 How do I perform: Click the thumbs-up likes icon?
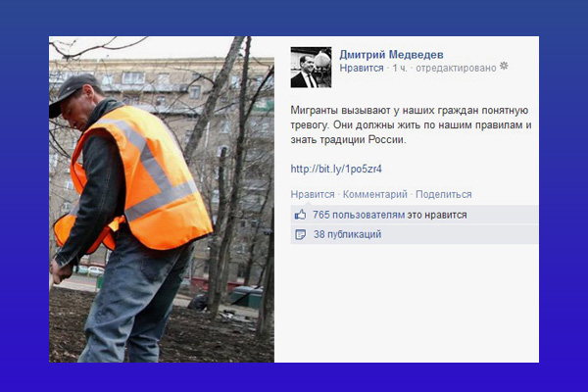pyautogui.click(x=300, y=215)
